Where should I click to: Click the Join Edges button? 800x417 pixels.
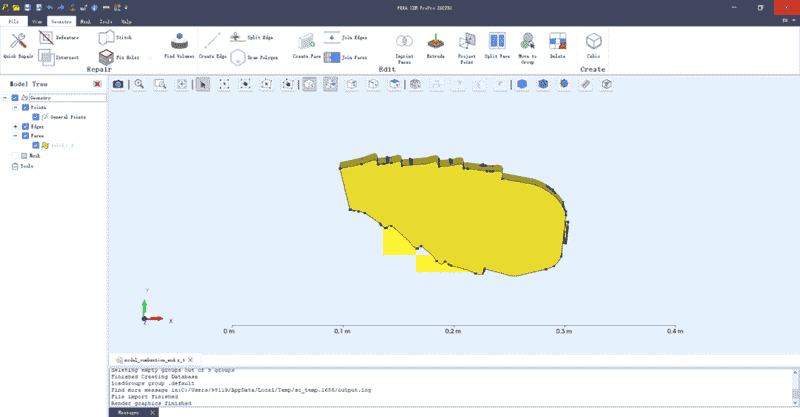(x=346, y=38)
